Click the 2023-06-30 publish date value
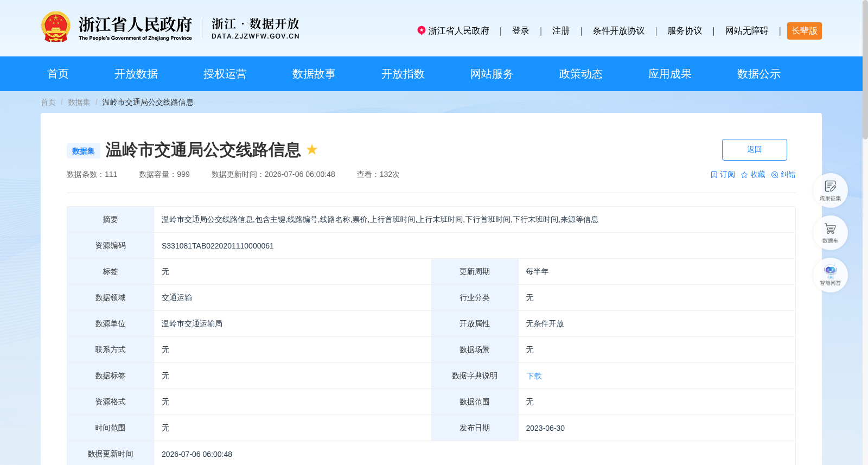 click(x=545, y=428)
